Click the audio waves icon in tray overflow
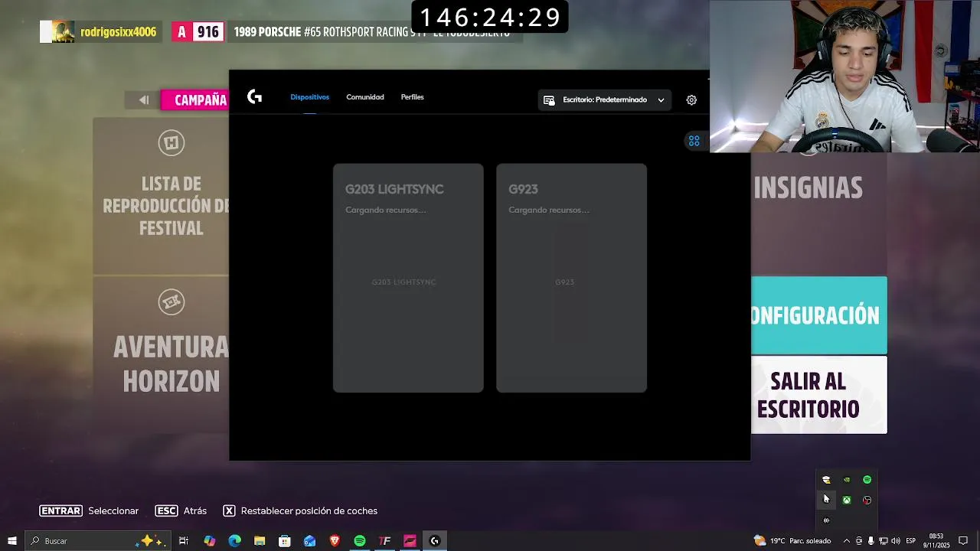Viewport: 980px width, 551px height. 826,520
